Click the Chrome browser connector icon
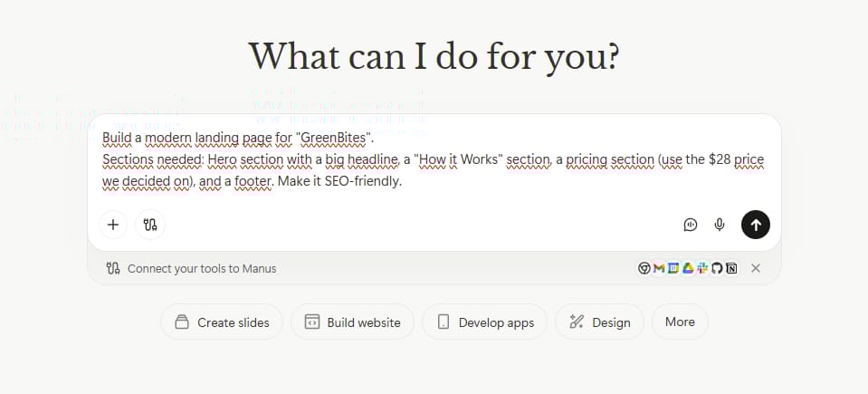Screen dimensions: 868x394 [644, 269]
